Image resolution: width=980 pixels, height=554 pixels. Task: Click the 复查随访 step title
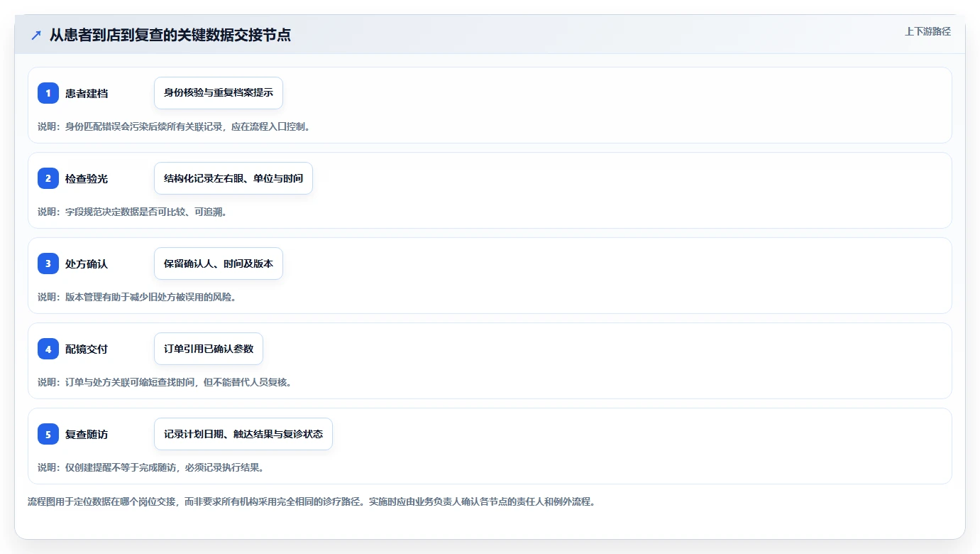pyautogui.click(x=87, y=435)
